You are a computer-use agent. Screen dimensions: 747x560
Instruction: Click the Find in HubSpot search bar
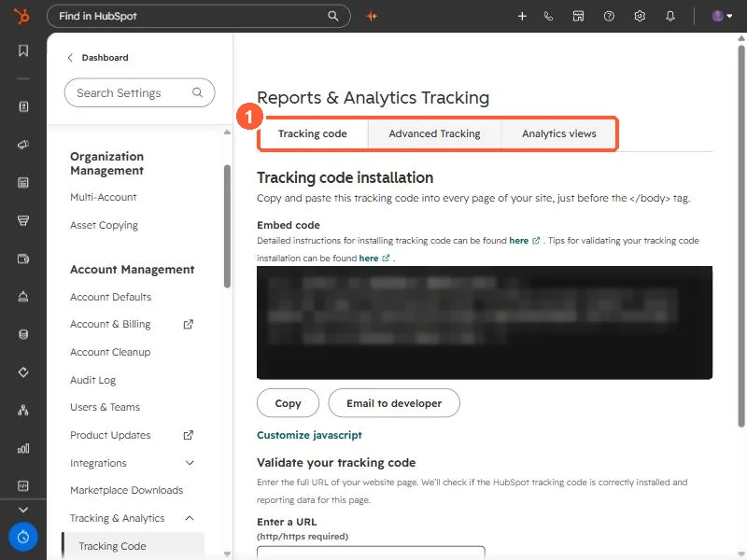tap(199, 16)
